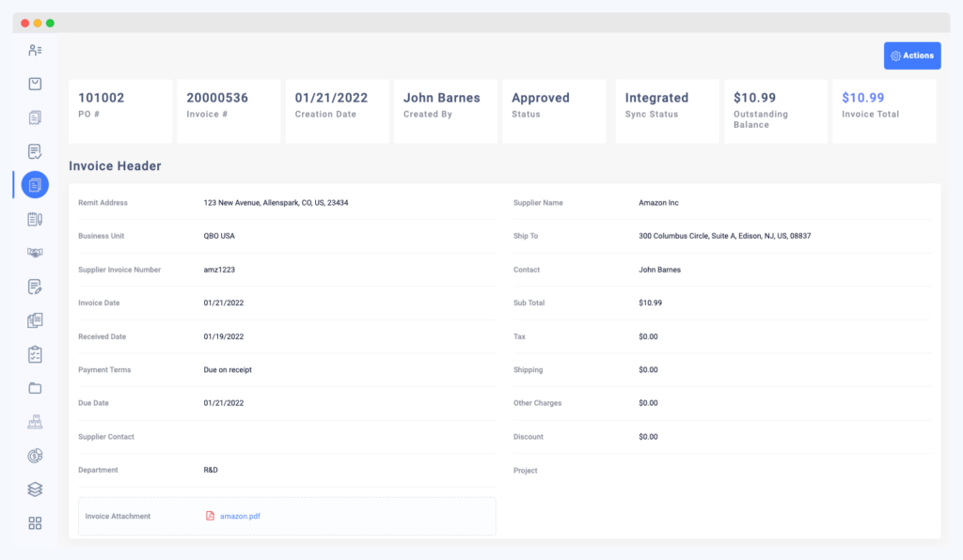Open the layers stack icon in the sidebar
This screenshot has width=963, height=560.
click(x=35, y=489)
